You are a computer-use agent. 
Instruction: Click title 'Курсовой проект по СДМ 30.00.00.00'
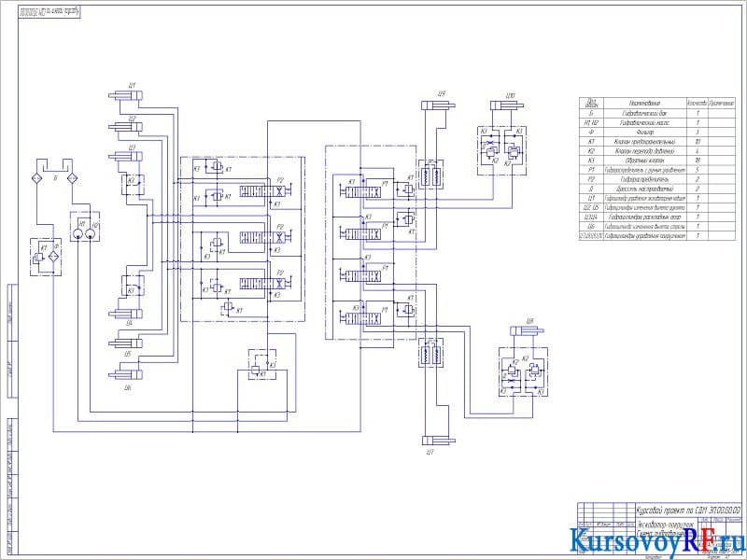(x=689, y=510)
